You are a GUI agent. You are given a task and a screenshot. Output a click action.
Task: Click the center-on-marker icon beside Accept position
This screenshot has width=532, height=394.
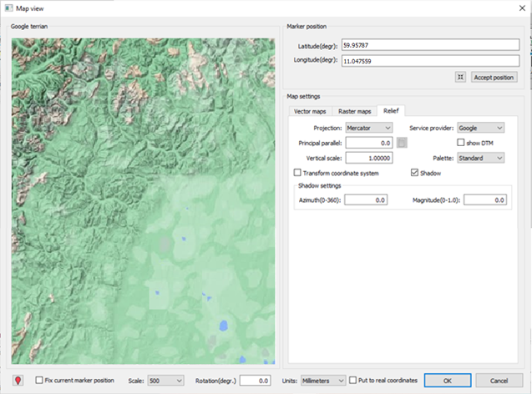(460, 78)
